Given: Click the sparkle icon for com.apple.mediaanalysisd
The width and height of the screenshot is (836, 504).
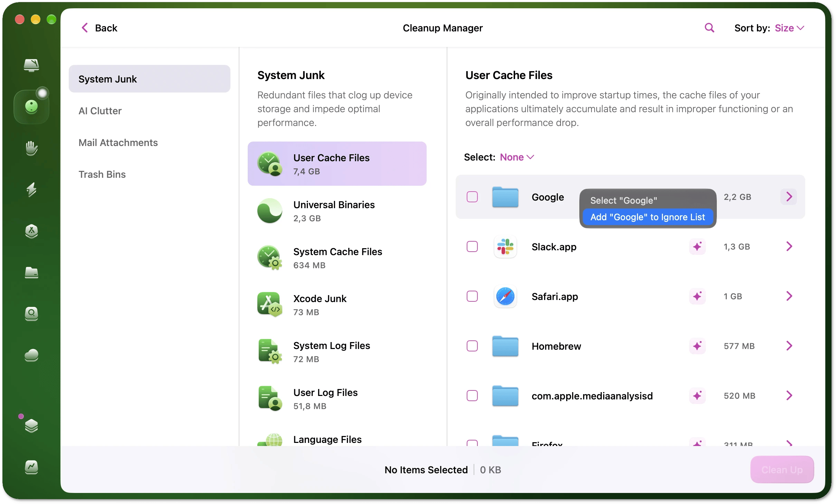Looking at the screenshot, I should [x=697, y=396].
